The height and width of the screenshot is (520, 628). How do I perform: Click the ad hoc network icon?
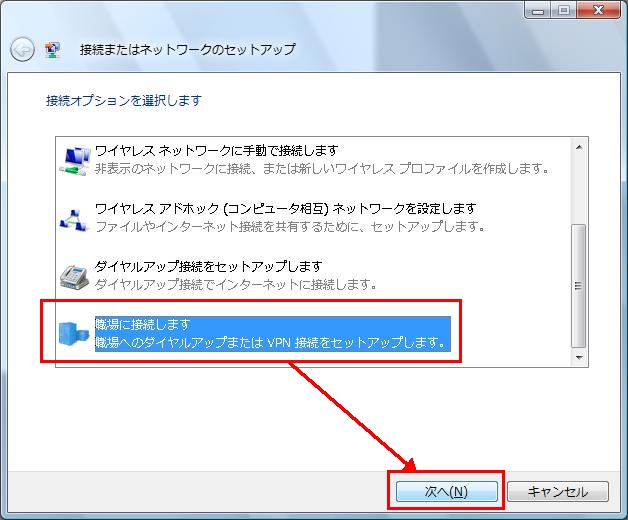point(74,217)
